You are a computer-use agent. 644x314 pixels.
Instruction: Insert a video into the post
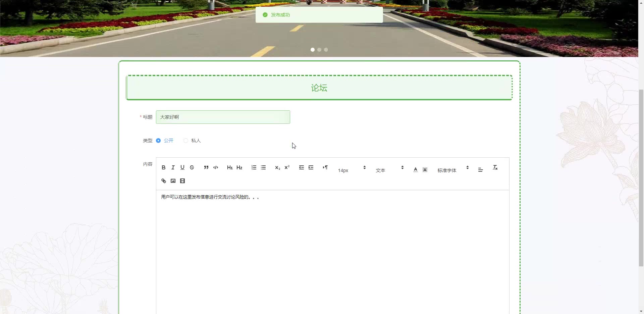(182, 181)
